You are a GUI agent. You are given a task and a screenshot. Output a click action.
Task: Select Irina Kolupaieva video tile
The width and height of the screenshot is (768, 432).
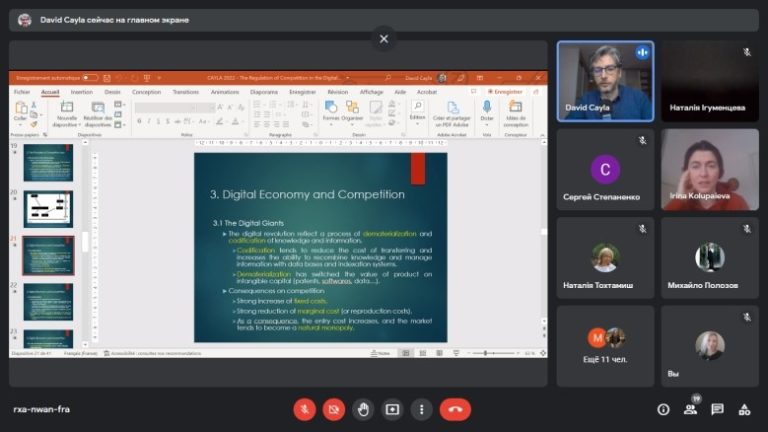(x=710, y=169)
